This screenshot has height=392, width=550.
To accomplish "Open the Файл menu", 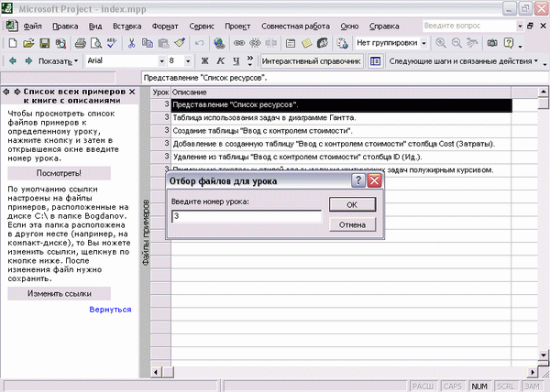I will point(33,27).
